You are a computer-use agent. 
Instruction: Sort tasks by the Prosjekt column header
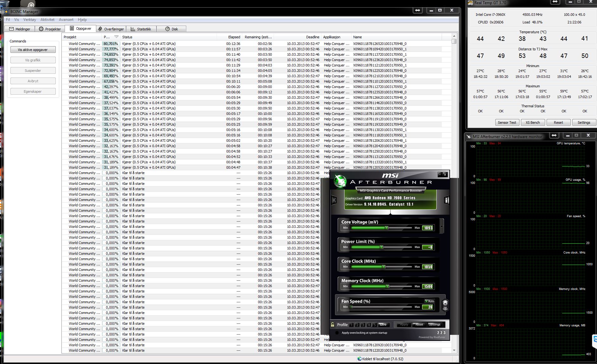point(82,37)
